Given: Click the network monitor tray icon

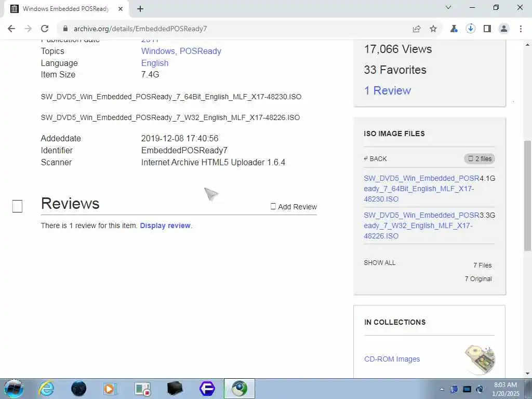Looking at the screenshot, I should click(x=467, y=389).
